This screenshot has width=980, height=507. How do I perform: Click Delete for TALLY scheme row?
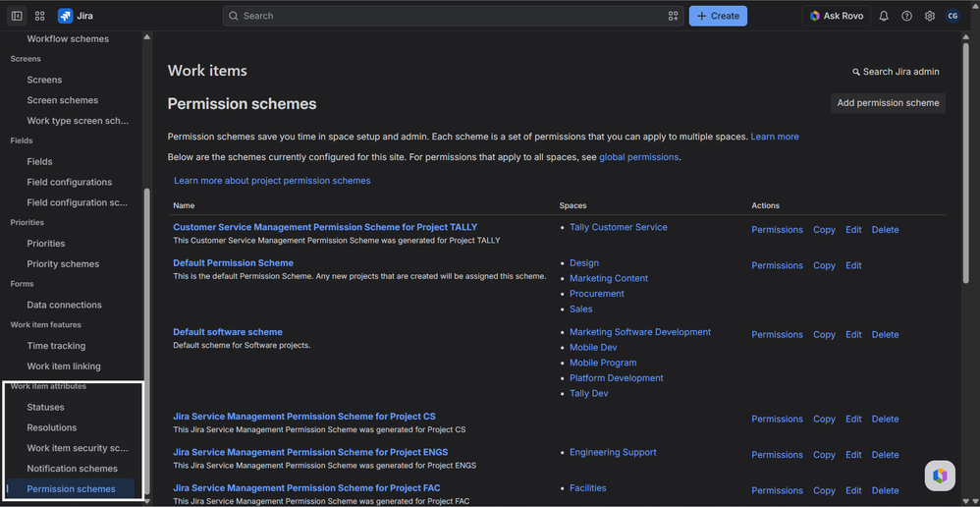885,230
